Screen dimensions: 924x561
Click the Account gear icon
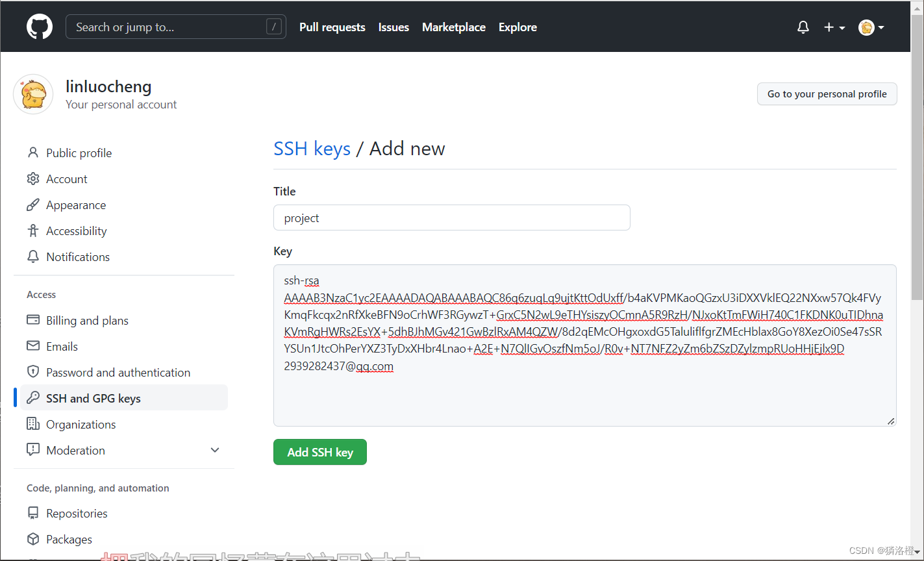tap(33, 179)
